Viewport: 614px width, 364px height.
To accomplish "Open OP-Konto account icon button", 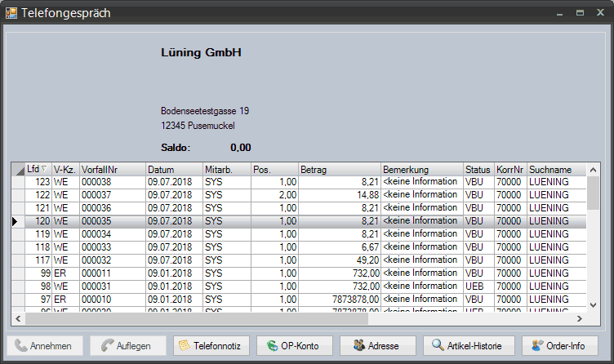I will tap(271, 346).
